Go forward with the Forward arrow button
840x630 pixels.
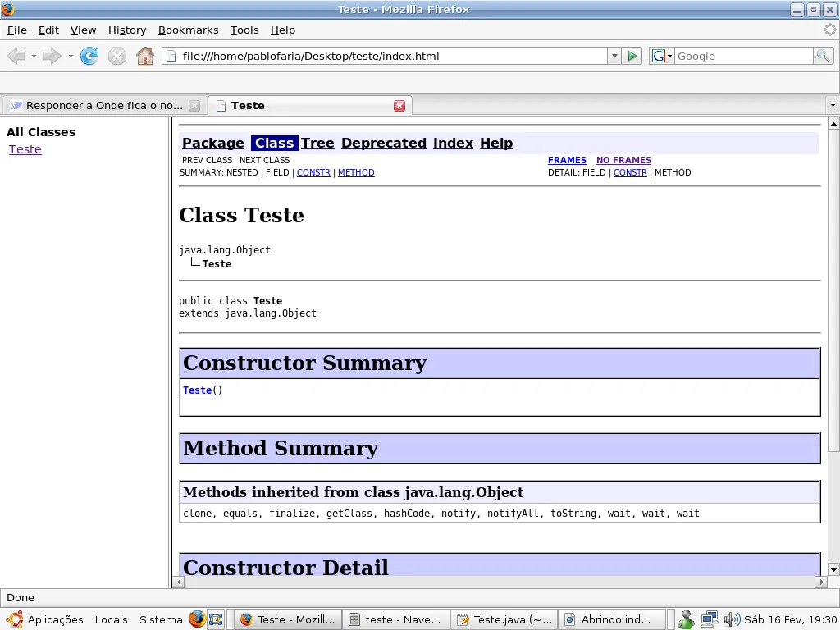coord(52,56)
